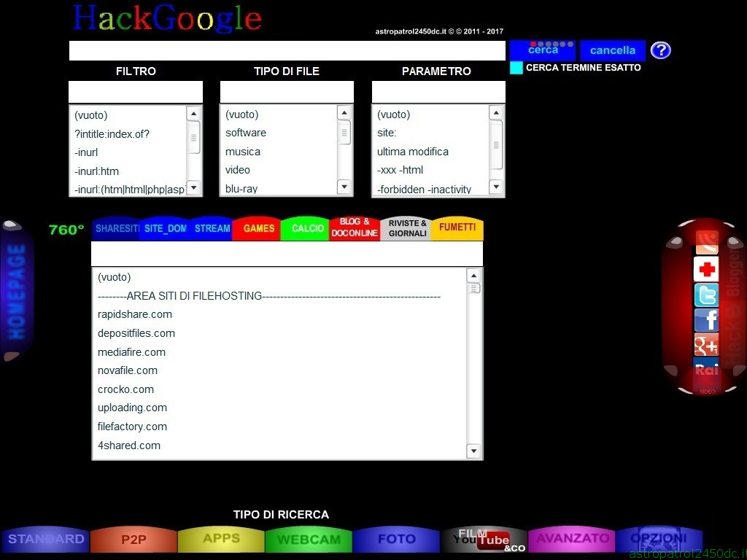Image resolution: width=747 pixels, height=560 pixels.
Task: Switch to the SITE_DOM tab
Action: click(164, 228)
